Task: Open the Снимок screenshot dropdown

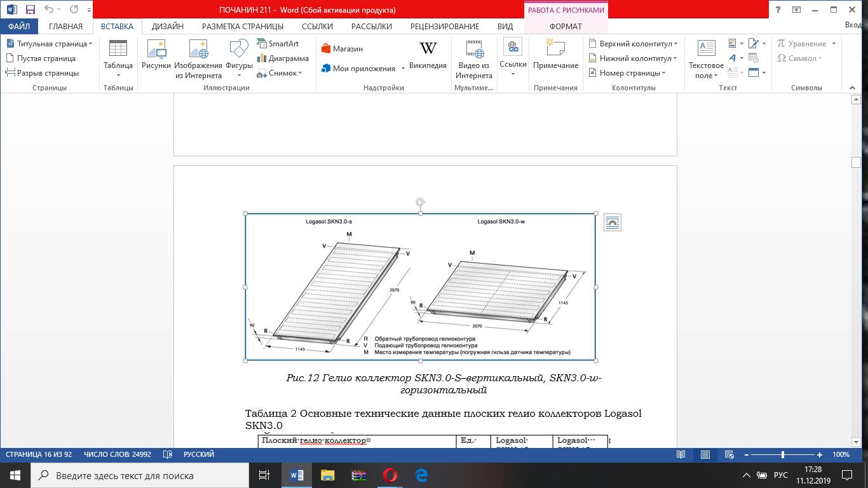Action: [280, 73]
